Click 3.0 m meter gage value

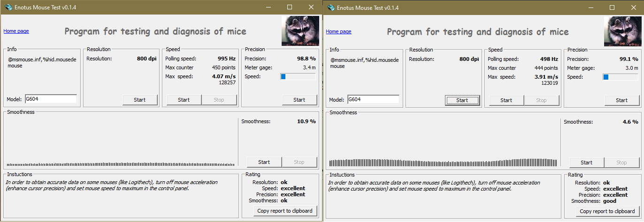click(x=632, y=68)
